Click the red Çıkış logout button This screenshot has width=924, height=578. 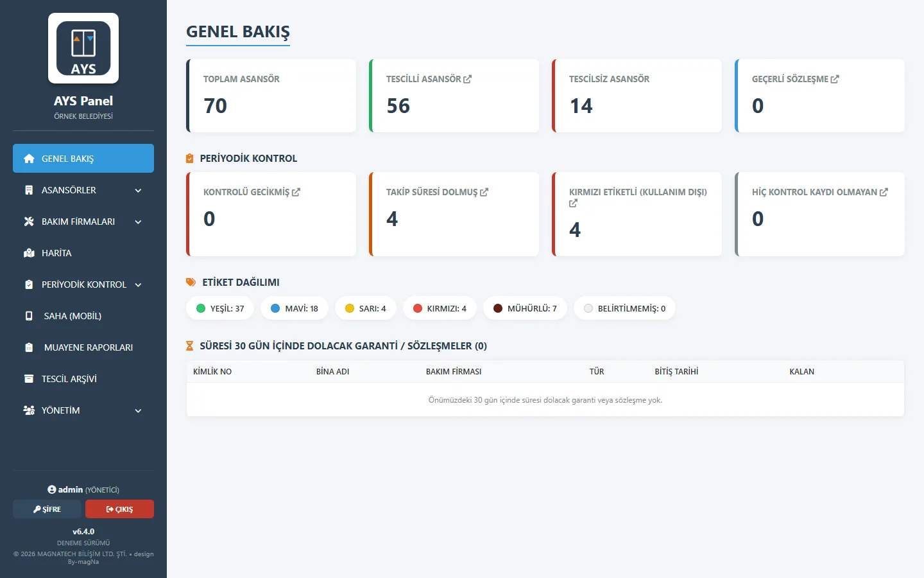(119, 509)
